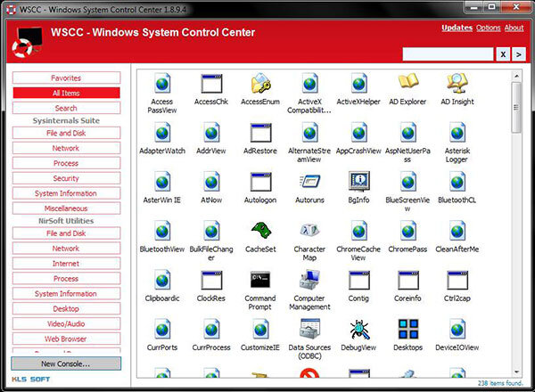Open AccessEnum key-and-folder icon

[x=260, y=83]
